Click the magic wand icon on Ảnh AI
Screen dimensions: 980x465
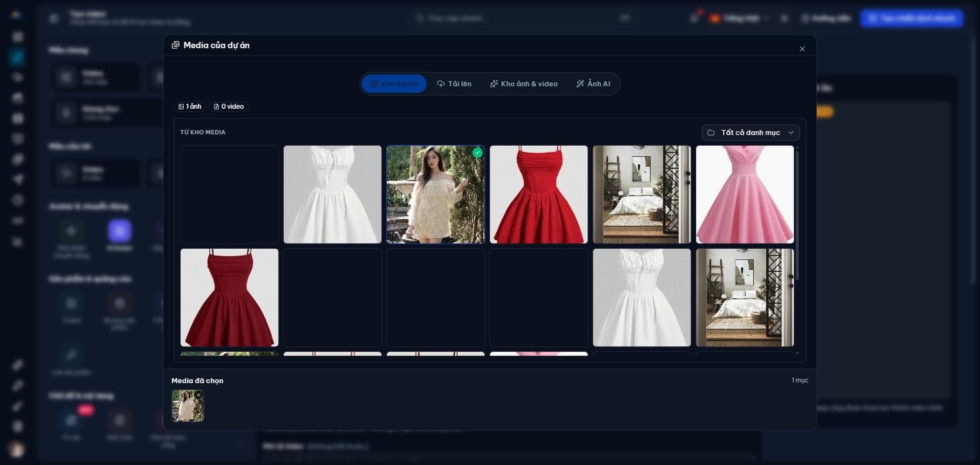coord(580,84)
